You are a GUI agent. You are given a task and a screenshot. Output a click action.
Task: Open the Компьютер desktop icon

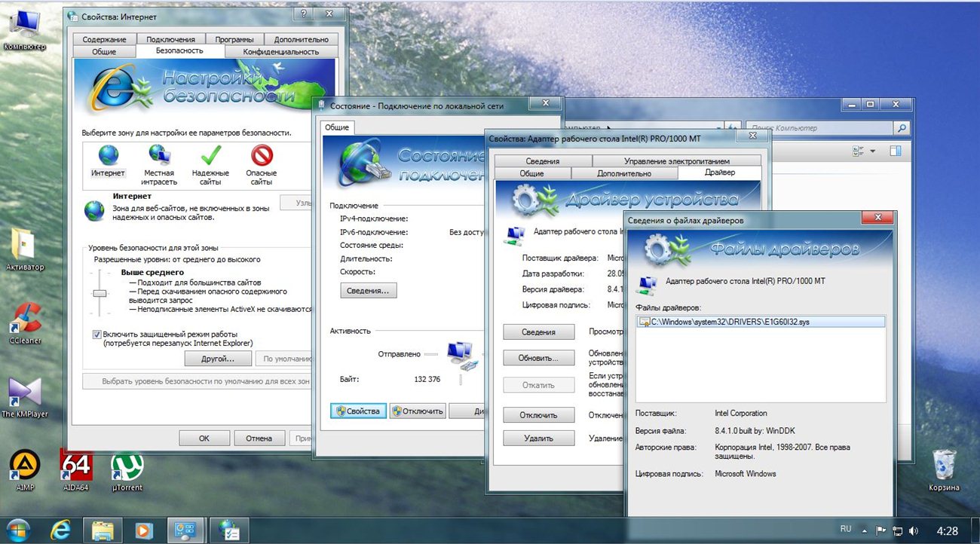point(24,28)
